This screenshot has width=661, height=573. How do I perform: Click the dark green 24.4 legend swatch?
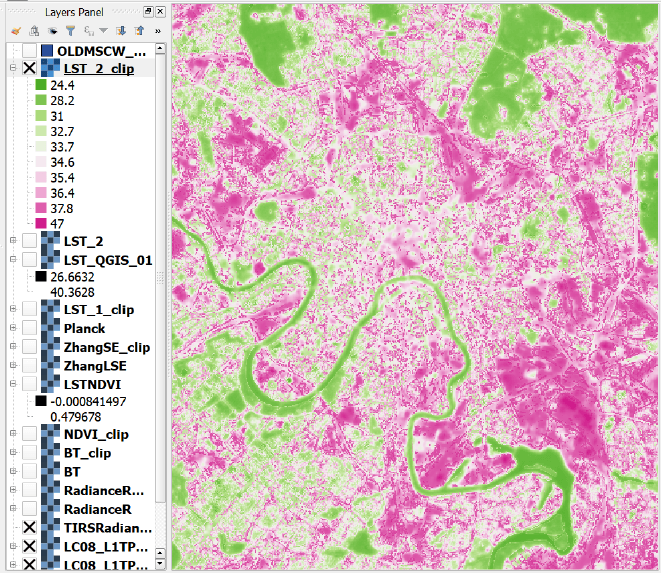(x=41, y=85)
